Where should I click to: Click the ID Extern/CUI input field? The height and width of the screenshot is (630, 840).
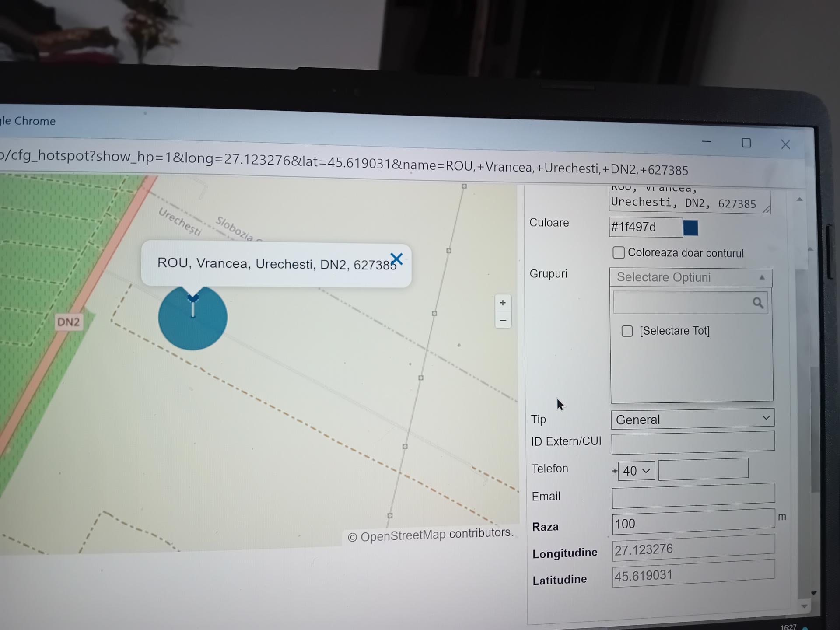[x=693, y=442]
